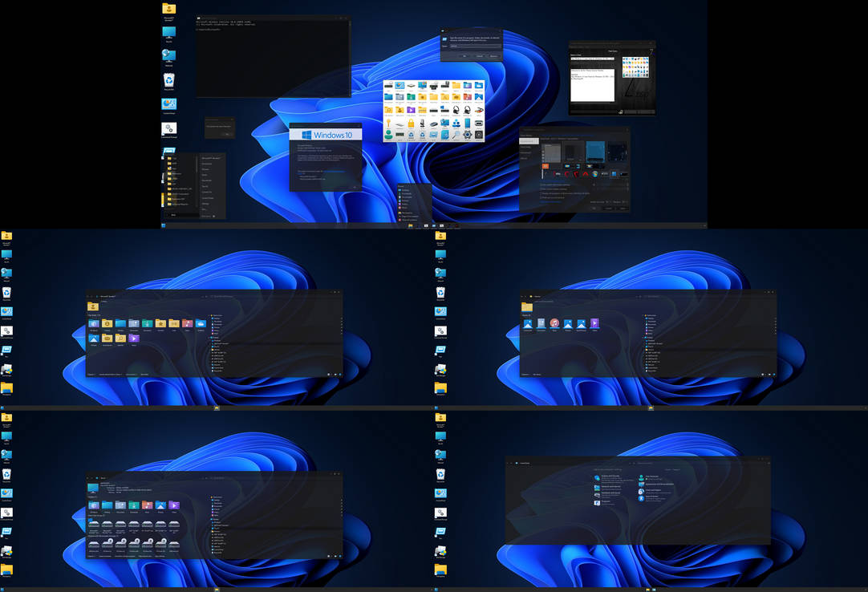The width and height of the screenshot is (868, 592).
Task: Click the Start button on the Command Prompt desktop taskbar
Action: tap(164, 225)
